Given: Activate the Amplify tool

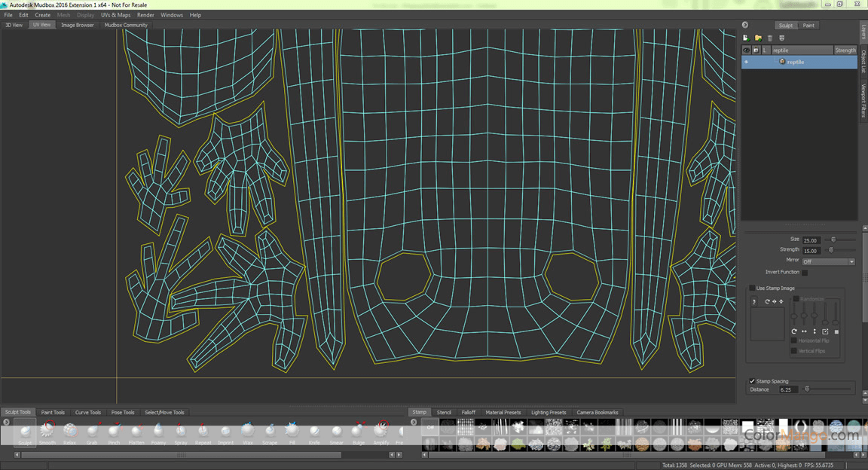Looking at the screenshot, I should [381, 432].
